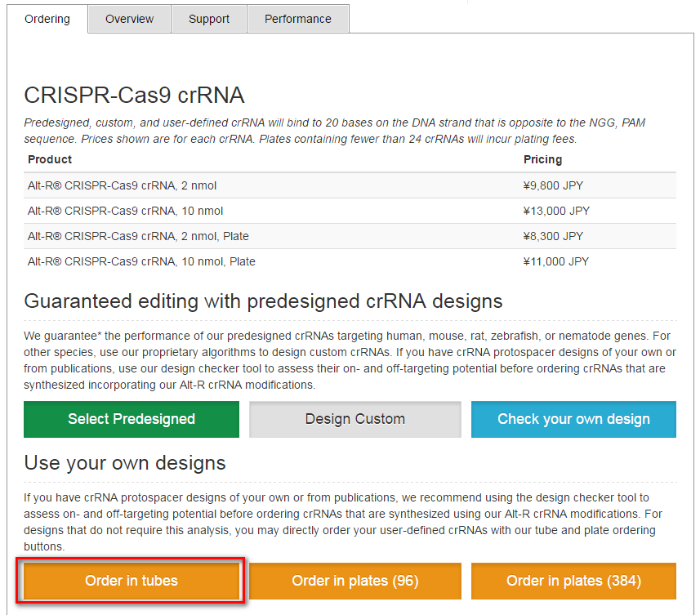Viewport: 700px width, 615px height.
Task: Click Check your own design button
Action: pyautogui.click(x=573, y=419)
